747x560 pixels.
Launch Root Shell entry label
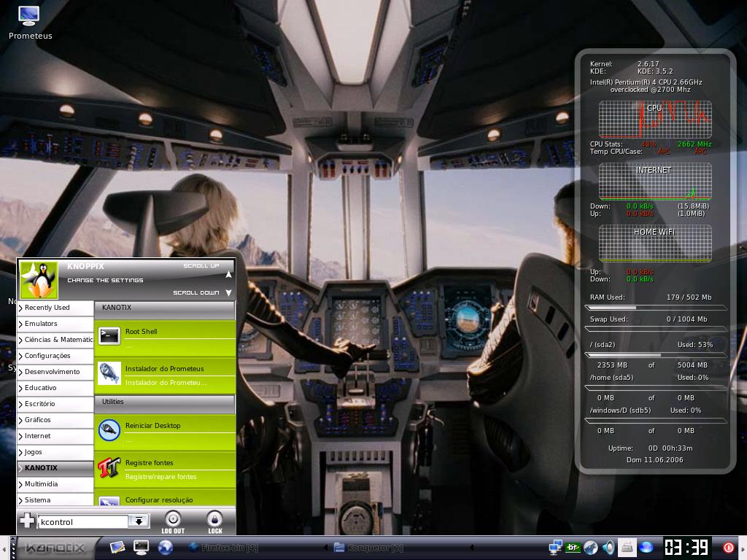pos(141,332)
